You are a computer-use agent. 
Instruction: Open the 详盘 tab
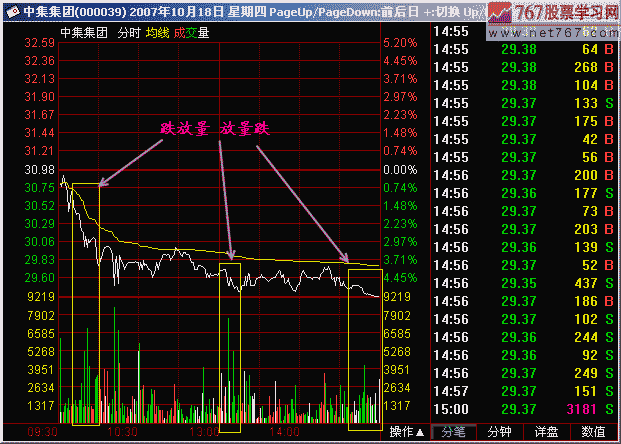point(546,432)
